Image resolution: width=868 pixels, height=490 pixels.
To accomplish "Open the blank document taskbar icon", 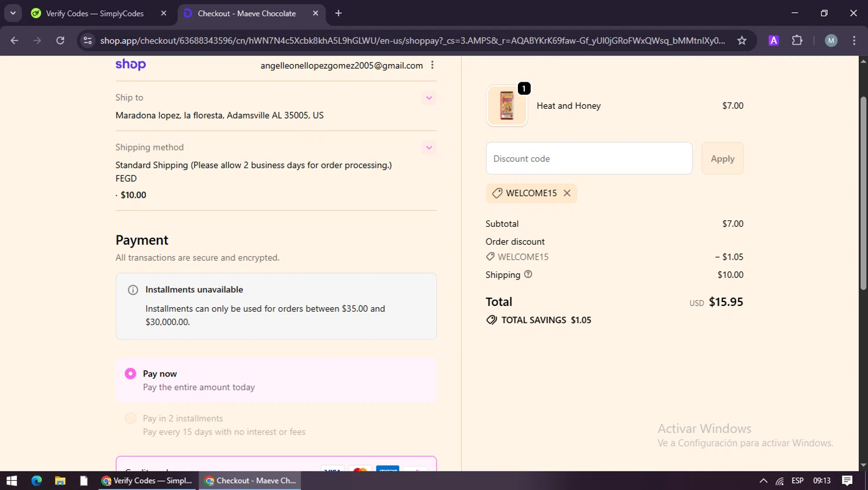I will click(84, 481).
